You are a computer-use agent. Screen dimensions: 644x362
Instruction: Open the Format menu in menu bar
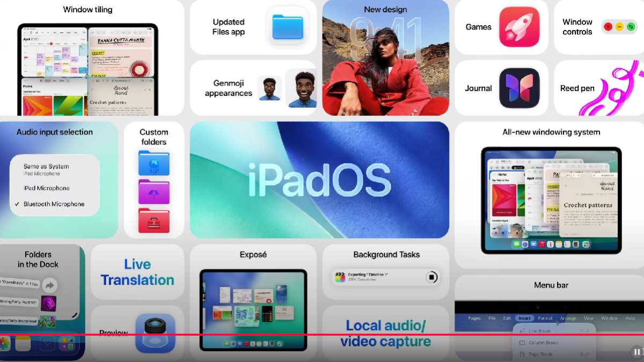[545, 318]
